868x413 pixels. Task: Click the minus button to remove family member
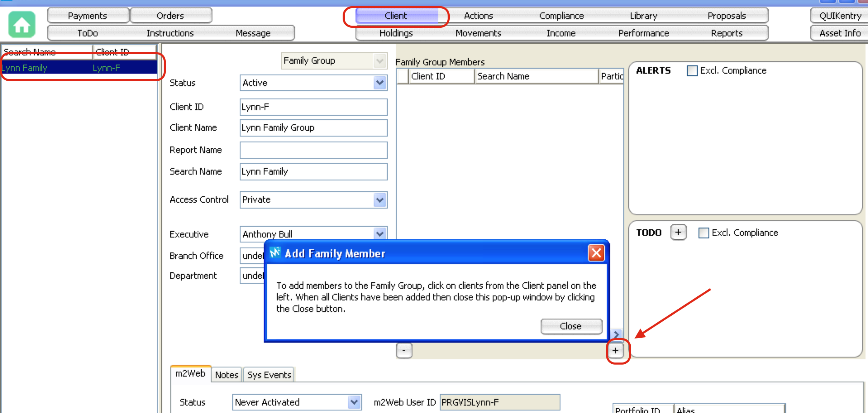[x=404, y=351]
